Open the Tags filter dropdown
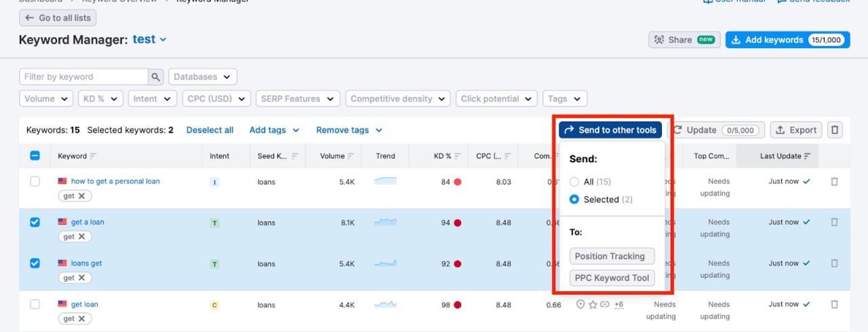The image size is (868, 332). 565,98
